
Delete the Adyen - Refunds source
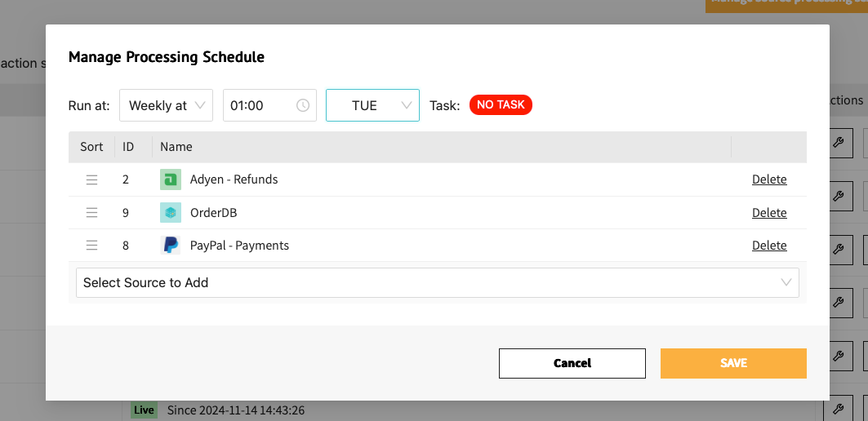point(769,179)
